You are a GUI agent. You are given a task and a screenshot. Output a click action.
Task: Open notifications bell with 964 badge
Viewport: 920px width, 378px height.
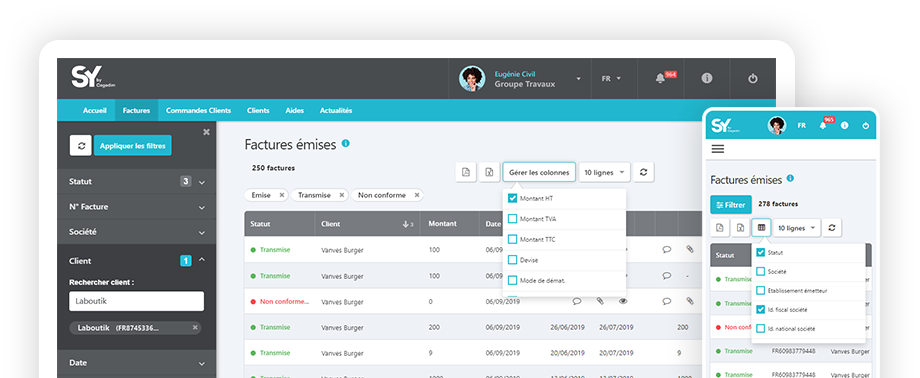pyautogui.click(x=661, y=79)
